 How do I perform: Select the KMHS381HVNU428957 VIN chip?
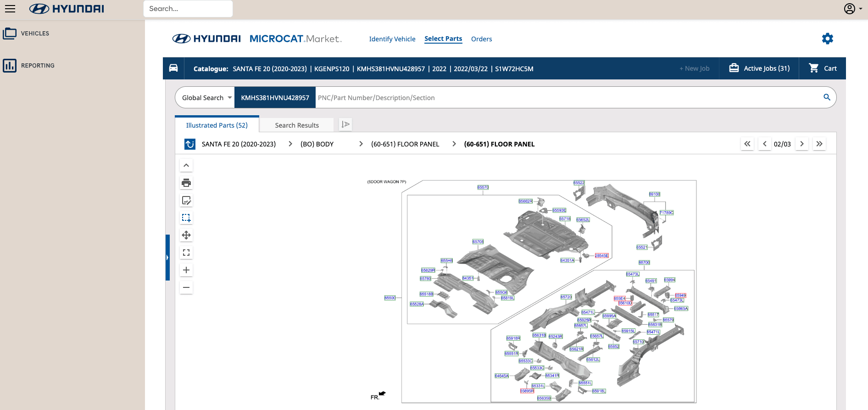[275, 98]
